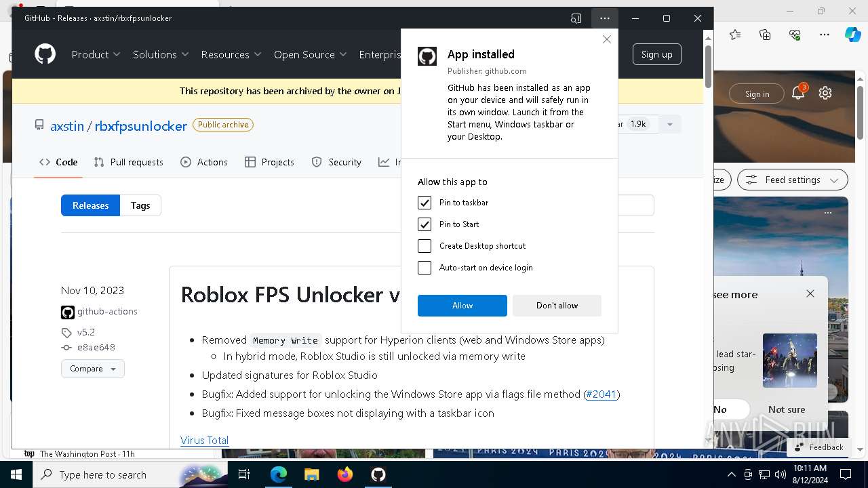Open the github-actions author link
The width and height of the screenshot is (868, 488).
(107, 312)
